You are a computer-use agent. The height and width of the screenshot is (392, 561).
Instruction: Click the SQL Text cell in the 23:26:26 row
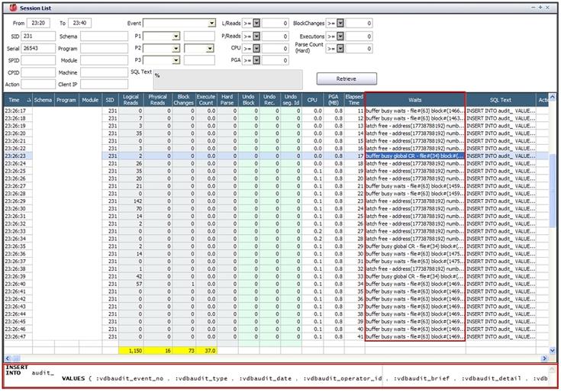tap(501, 178)
